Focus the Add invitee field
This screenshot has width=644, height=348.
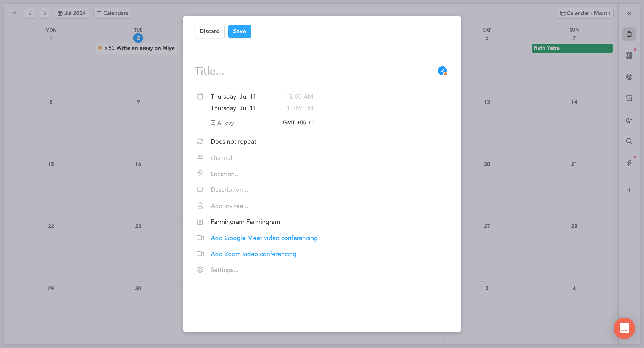229,206
